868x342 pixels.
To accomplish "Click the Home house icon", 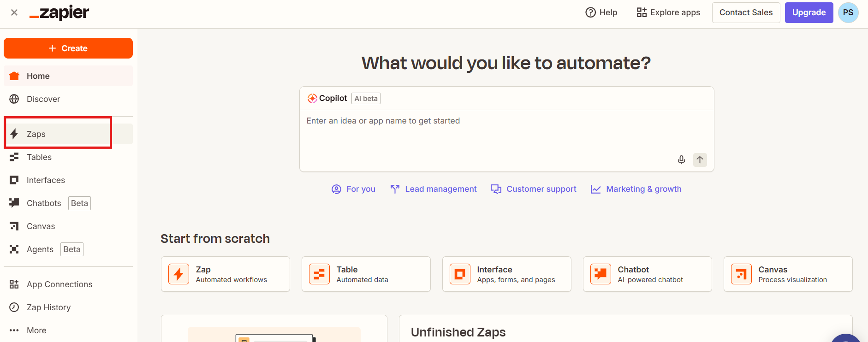I will coord(14,76).
